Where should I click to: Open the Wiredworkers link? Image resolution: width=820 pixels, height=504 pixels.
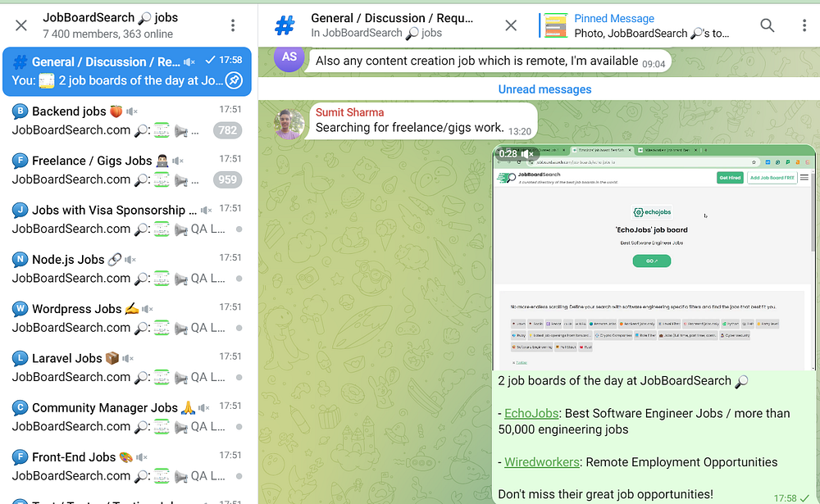542,463
